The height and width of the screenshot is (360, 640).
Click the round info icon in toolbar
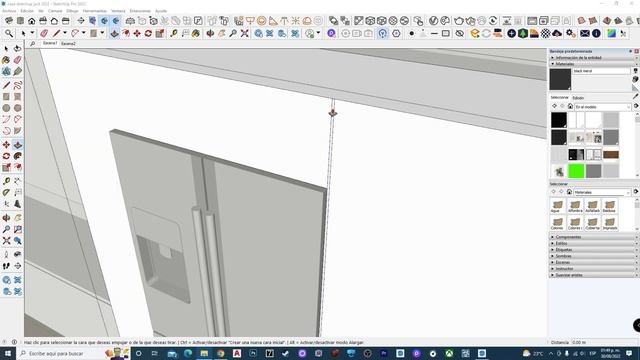point(596,33)
